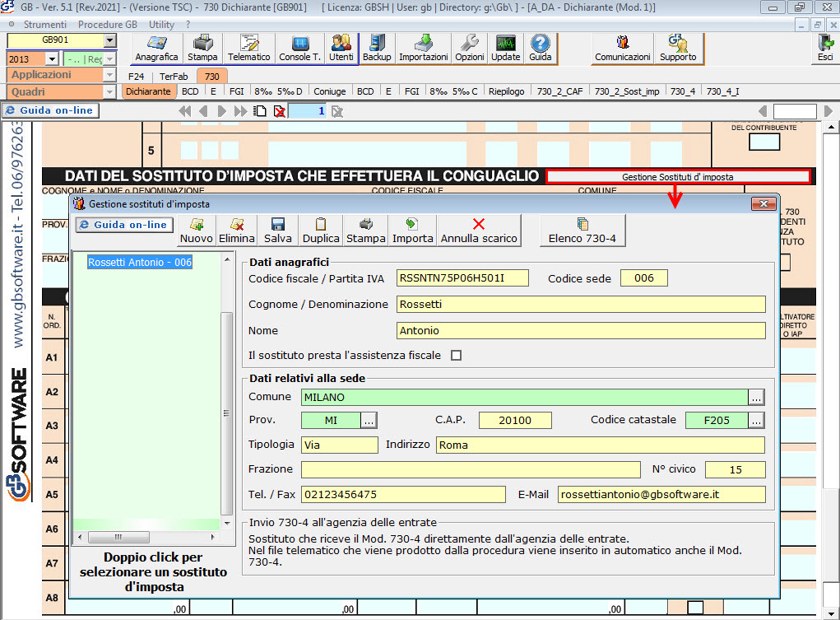This screenshot has height=620, width=840.
Task: Click the N° civico field
Action: 735,470
